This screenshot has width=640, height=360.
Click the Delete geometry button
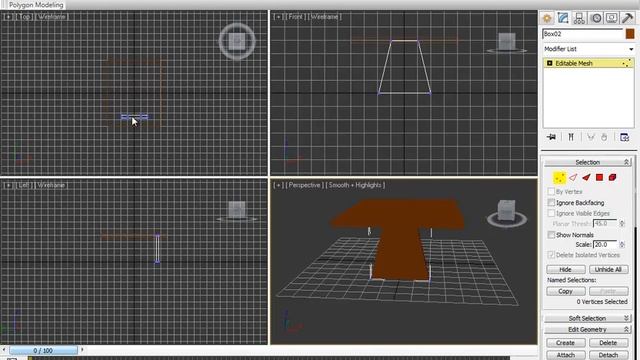[608, 343]
